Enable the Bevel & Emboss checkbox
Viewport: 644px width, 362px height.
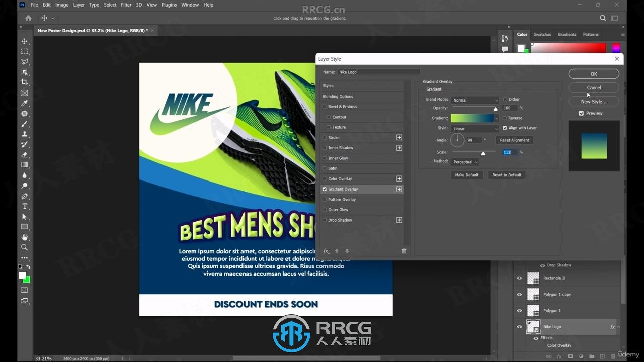coord(325,107)
